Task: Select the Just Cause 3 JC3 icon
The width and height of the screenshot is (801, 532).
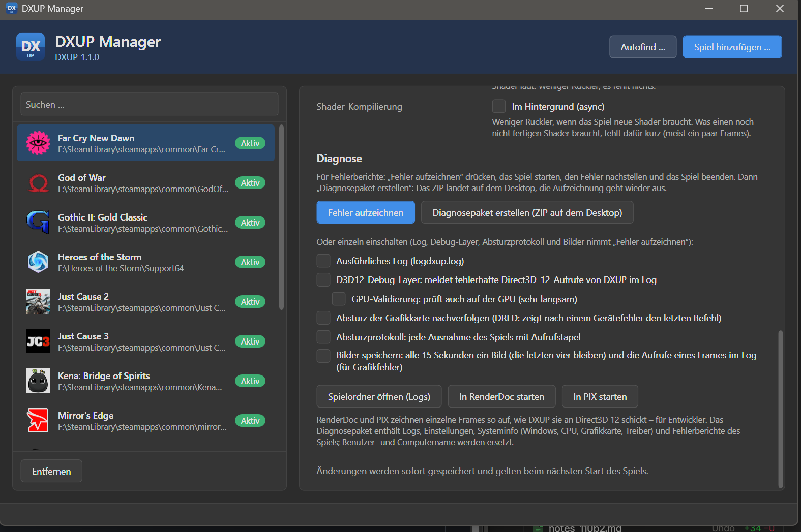Action: tap(38, 341)
